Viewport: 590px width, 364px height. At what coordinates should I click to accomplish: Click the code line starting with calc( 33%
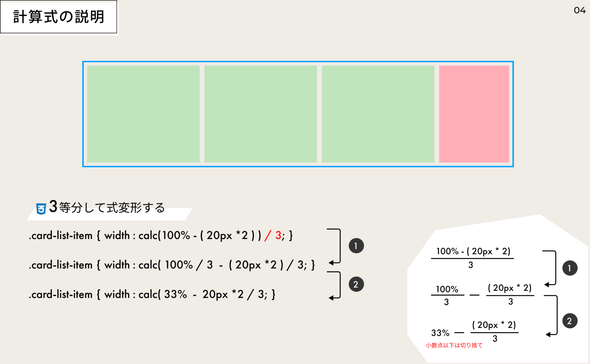(x=152, y=294)
